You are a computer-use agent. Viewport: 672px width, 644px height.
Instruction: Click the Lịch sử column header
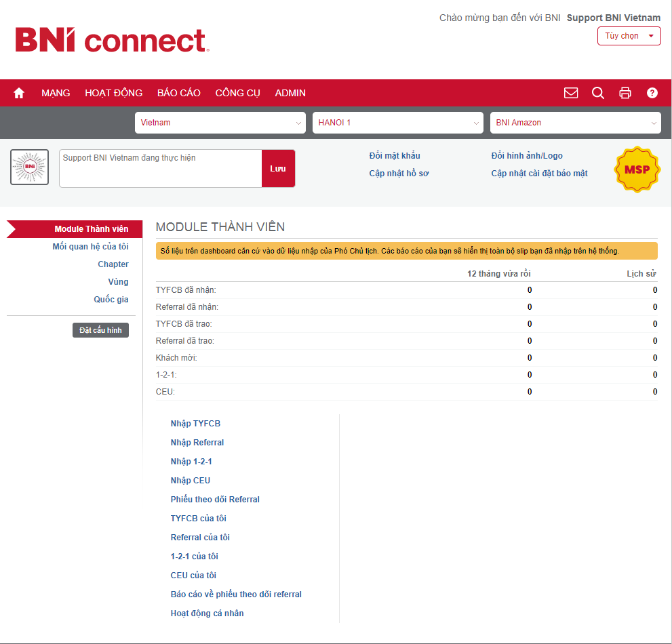[x=641, y=273]
